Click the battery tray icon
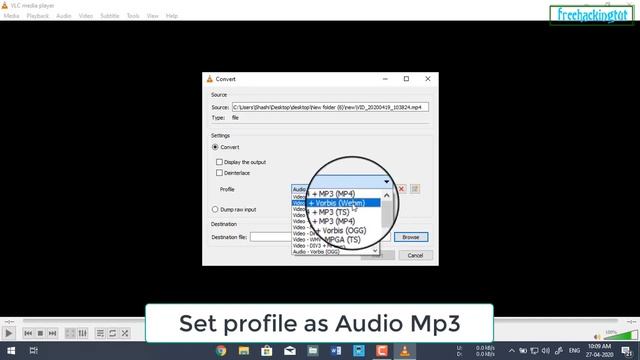640x360 pixels. [523, 351]
